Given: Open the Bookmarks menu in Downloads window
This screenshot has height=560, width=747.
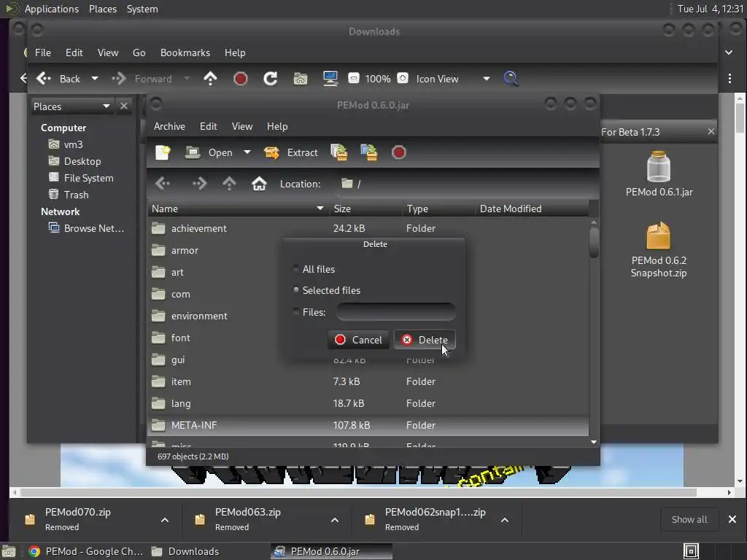Looking at the screenshot, I should point(185,52).
